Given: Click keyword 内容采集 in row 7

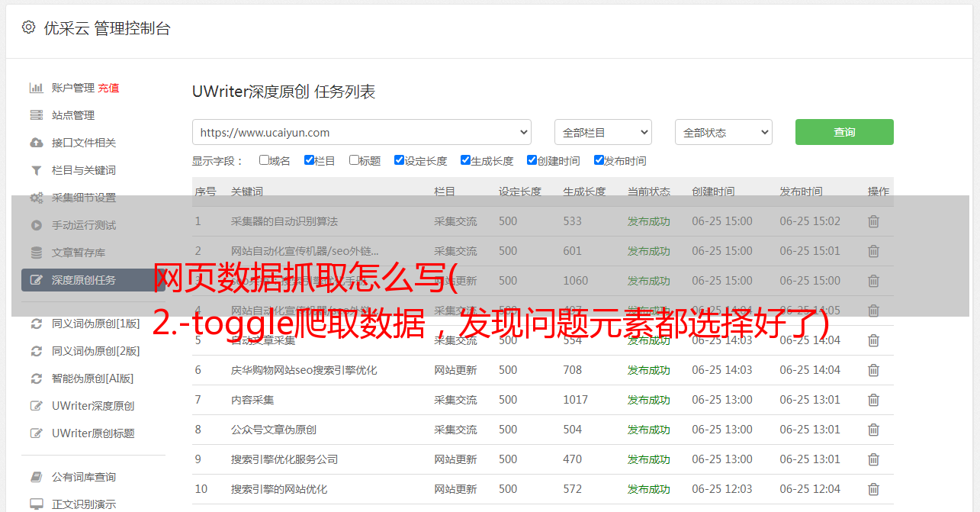Looking at the screenshot, I should 252,400.
